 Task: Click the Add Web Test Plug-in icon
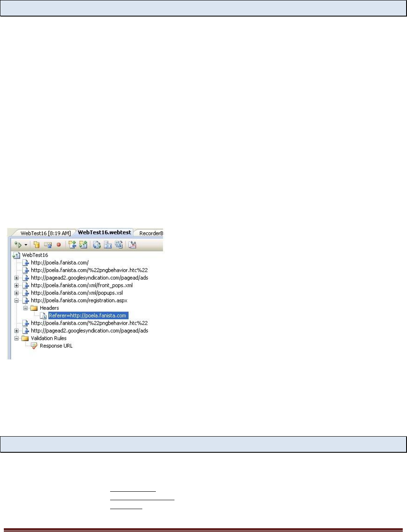tap(72, 245)
